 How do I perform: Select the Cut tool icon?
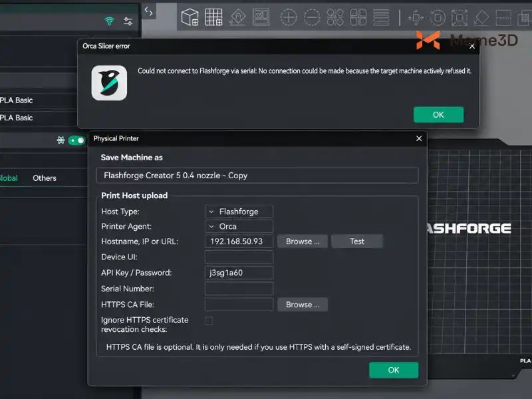(503, 17)
